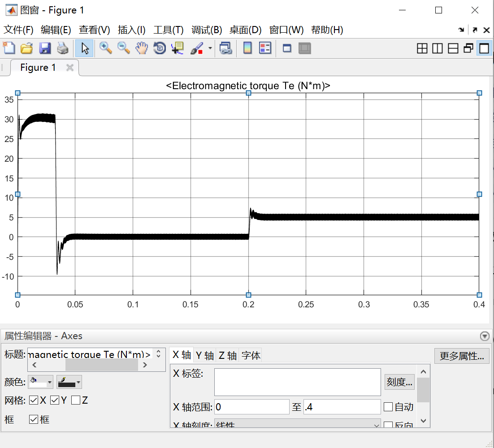Open background fill color picker
Viewport: 494px width, 448px height.
click(x=41, y=382)
